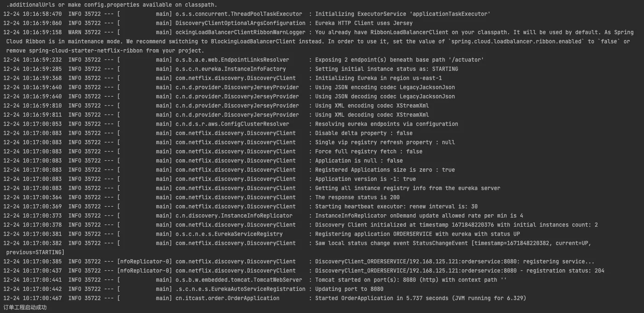Click the o.s.b.w.embedded.tomcat.TomcatWebServer logger name

(239, 280)
